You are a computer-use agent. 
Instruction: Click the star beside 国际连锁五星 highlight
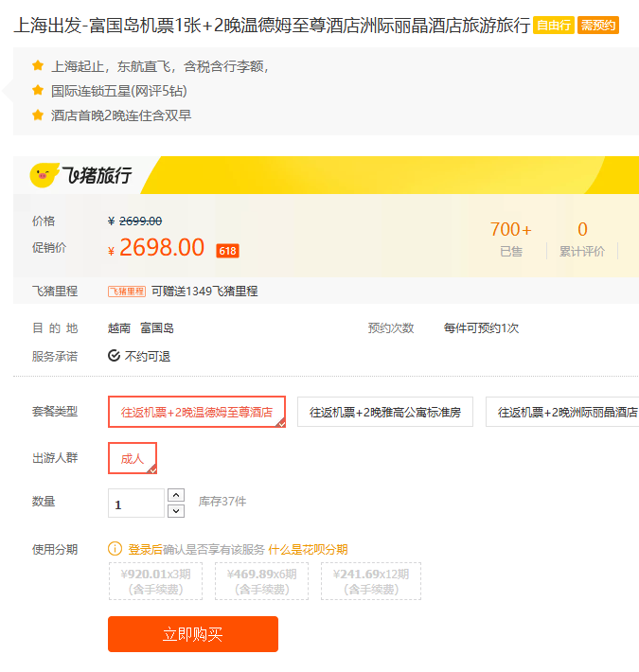tap(38, 90)
